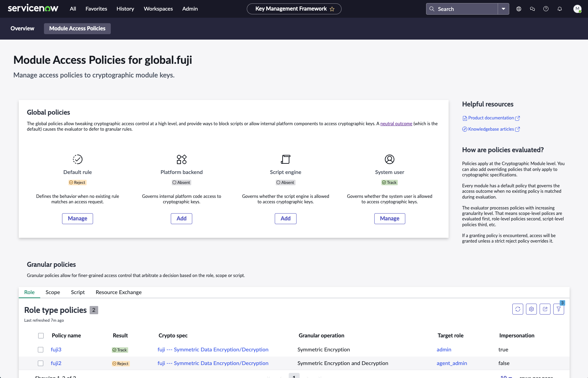Screen dimensions: 588x378
Task: Select the Module Access Policies tab
Action: coord(77,29)
